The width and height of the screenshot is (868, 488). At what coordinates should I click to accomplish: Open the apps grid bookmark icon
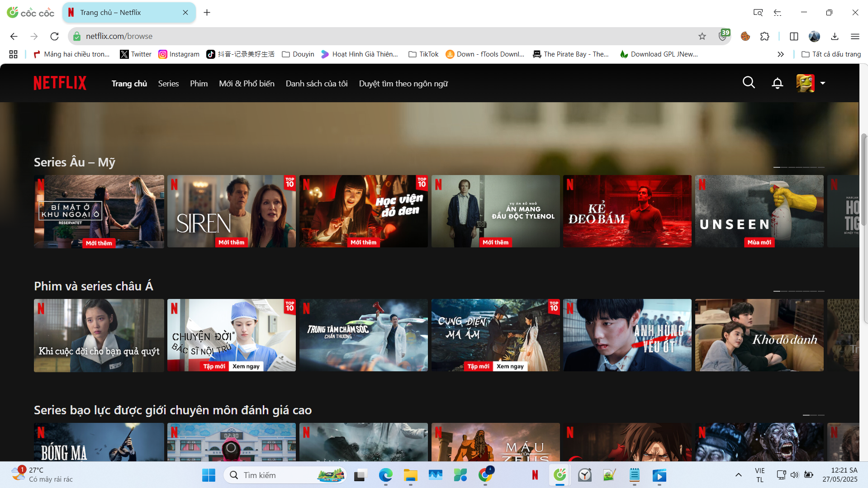13,54
